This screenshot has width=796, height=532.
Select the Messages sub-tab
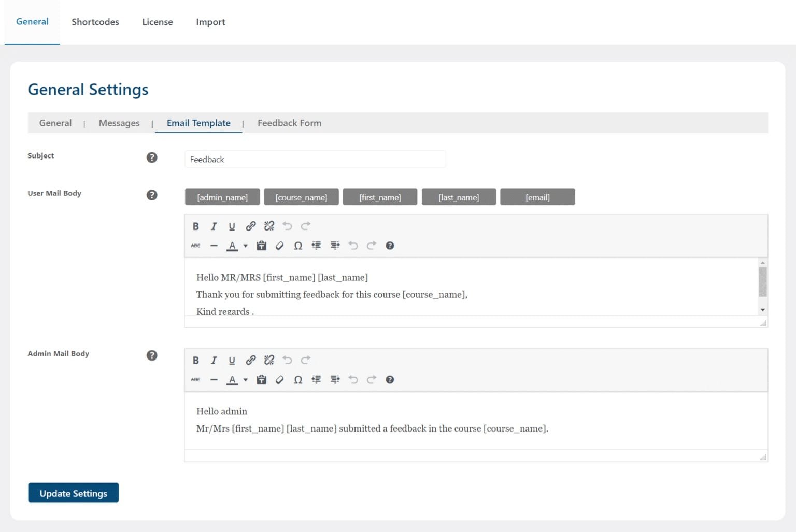[x=119, y=123]
